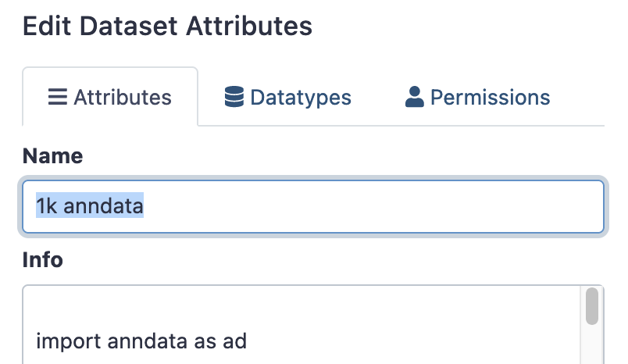Image resolution: width=628 pixels, height=364 pixels.
Task: Click the 'ad' word ending the Info line
Action: click(x=234, y=341)
